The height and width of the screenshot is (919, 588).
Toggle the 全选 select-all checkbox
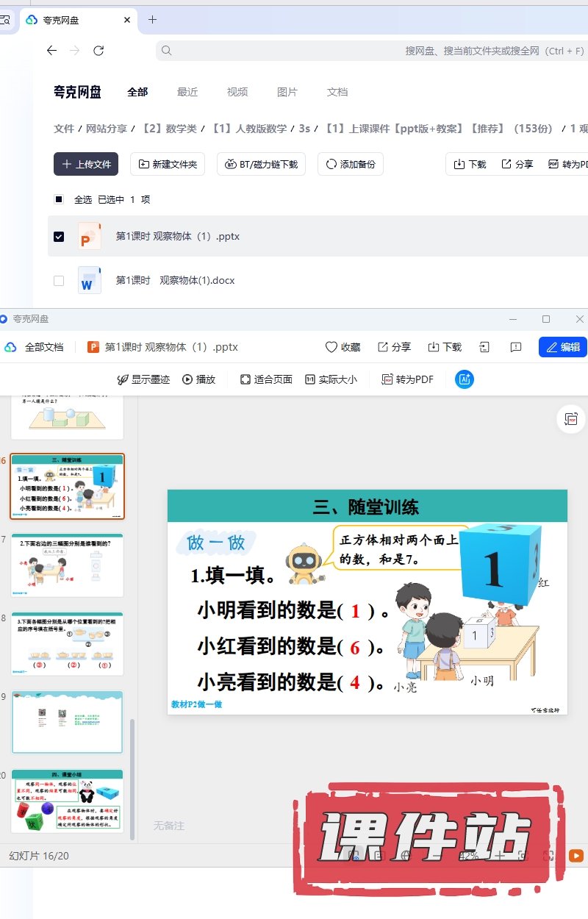(59, 199)
